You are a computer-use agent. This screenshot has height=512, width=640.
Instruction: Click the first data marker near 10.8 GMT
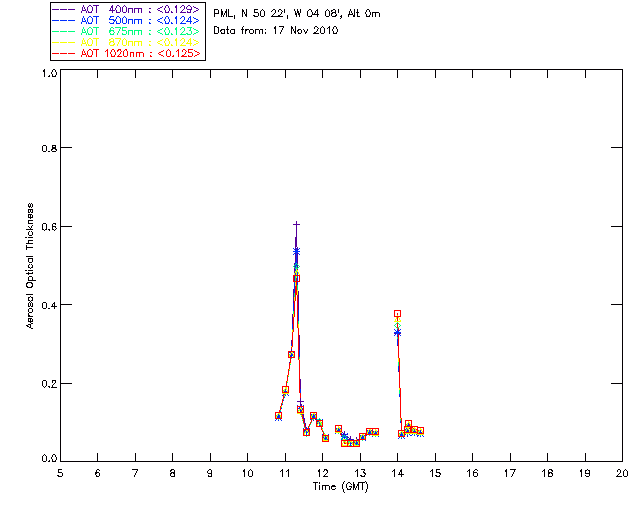(278, 416)
